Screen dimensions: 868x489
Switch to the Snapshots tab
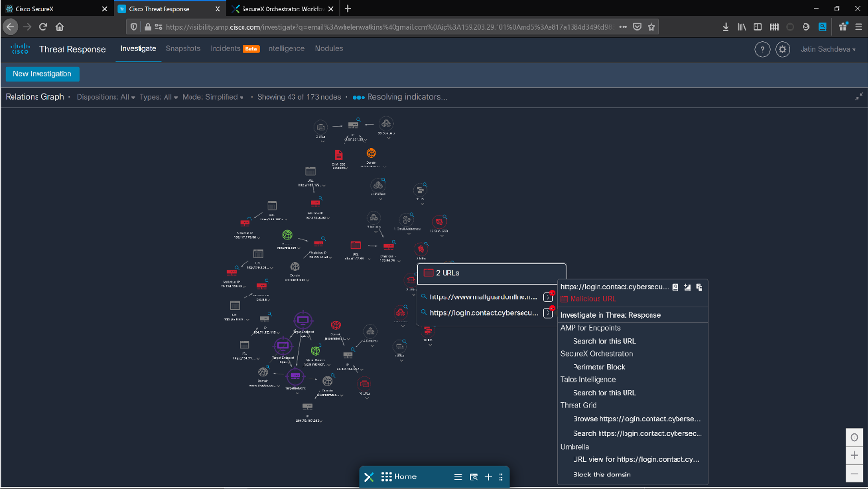point(183,48)
